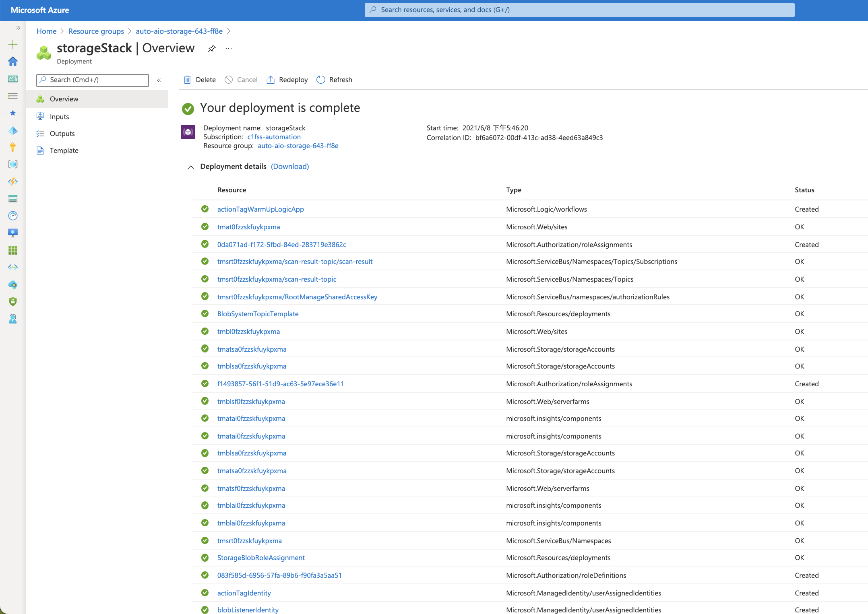Pin storageStack deployment with pin icon

[212, 49]
